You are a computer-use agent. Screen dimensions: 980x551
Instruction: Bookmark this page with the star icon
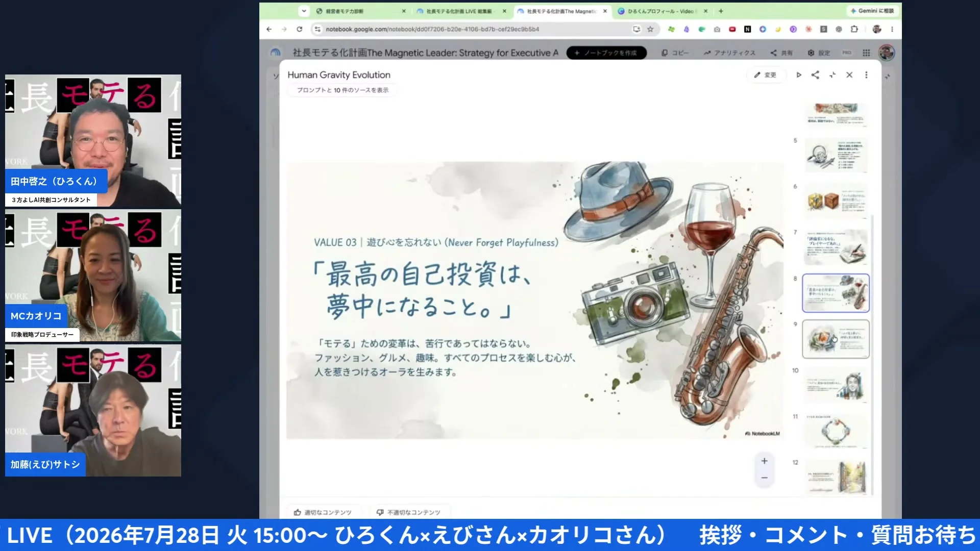[650, 29]
